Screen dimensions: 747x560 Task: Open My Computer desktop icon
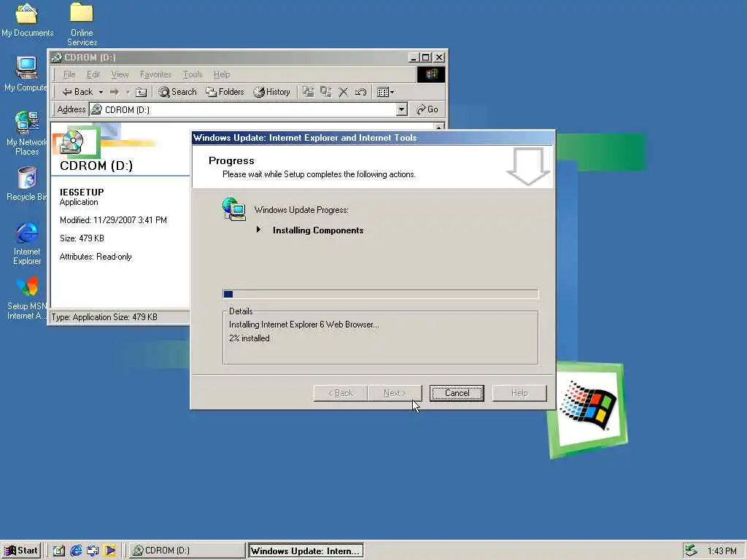click(x=26, y=74)
